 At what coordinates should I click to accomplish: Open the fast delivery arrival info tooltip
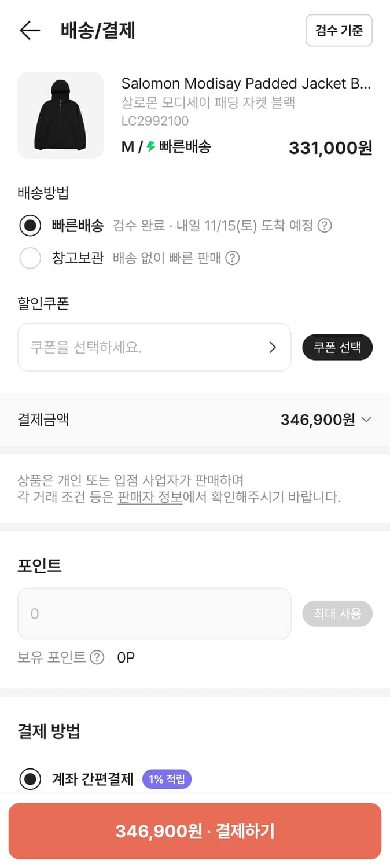coord(325,226)
